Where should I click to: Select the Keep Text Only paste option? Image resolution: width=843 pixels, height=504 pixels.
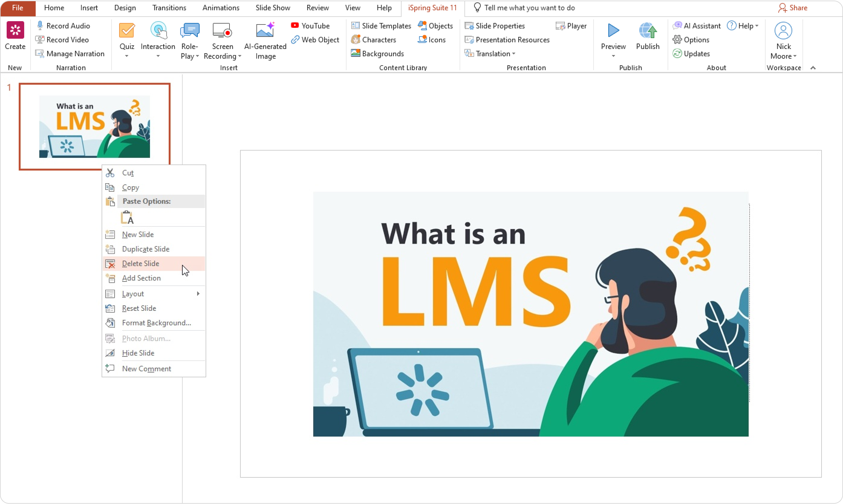[x=127, y=218]
